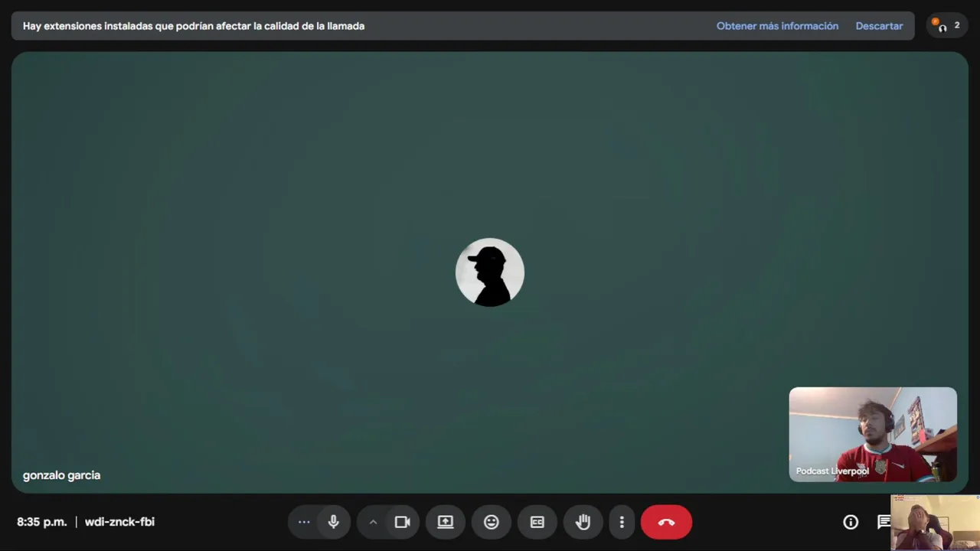Viewport: 980px width, 551px height.
Task: Click Podcast Liverpool self-view thumbnail
Action: tap(873, 435)
